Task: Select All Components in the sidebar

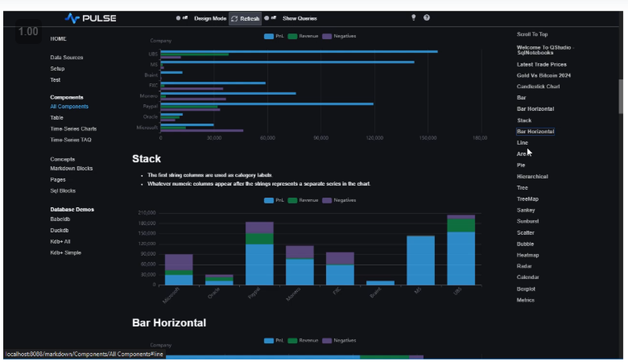Action: point(69,107)
